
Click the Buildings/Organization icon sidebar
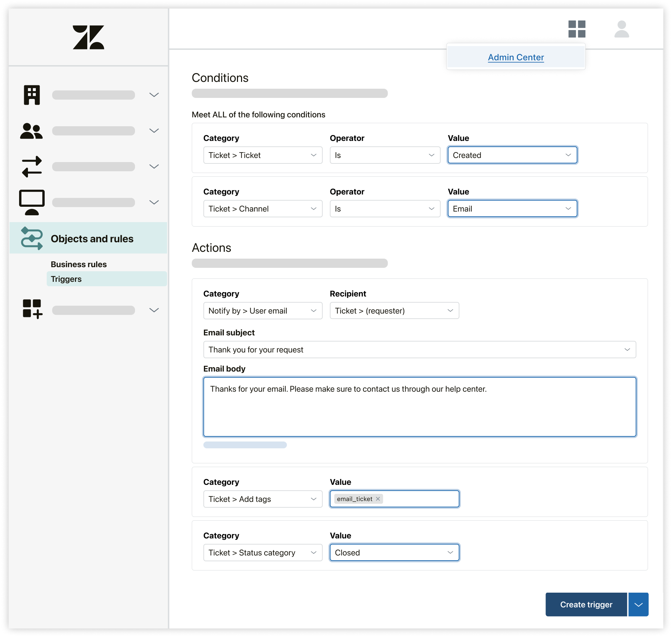(32, 95)
